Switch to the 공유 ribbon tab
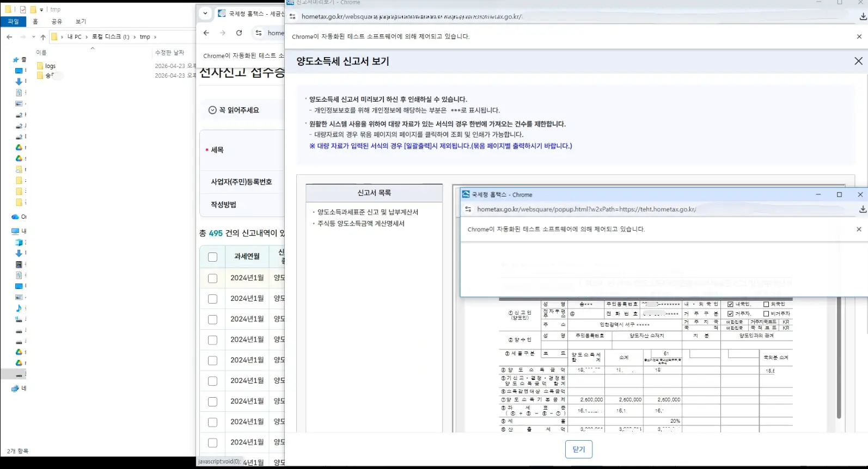 point(57,21)
